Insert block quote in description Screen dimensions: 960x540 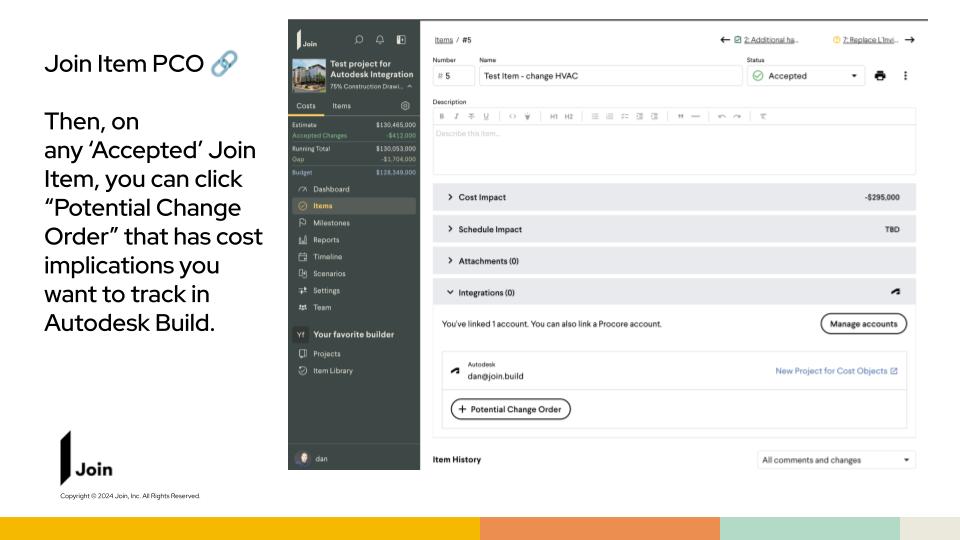click(x=680, y=116)
